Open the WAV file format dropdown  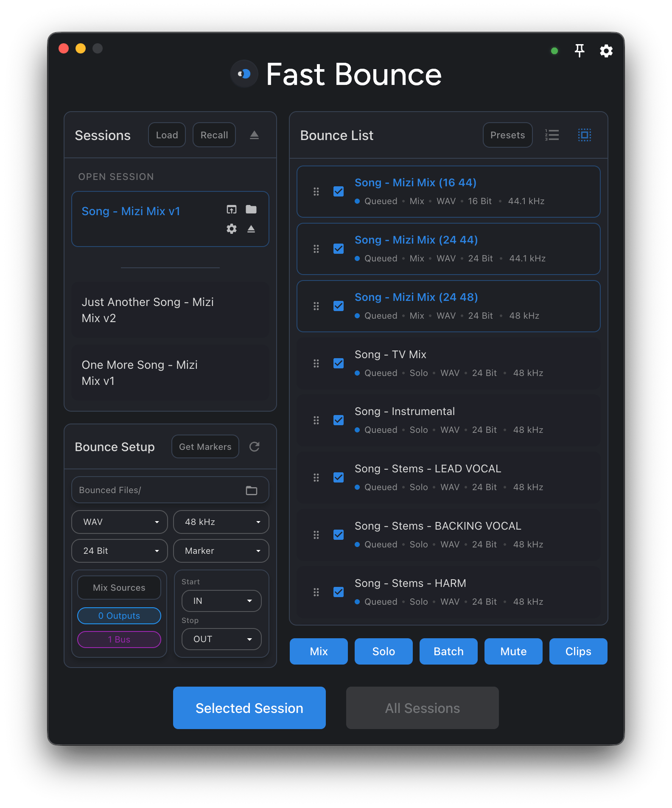tap(120, 522)
